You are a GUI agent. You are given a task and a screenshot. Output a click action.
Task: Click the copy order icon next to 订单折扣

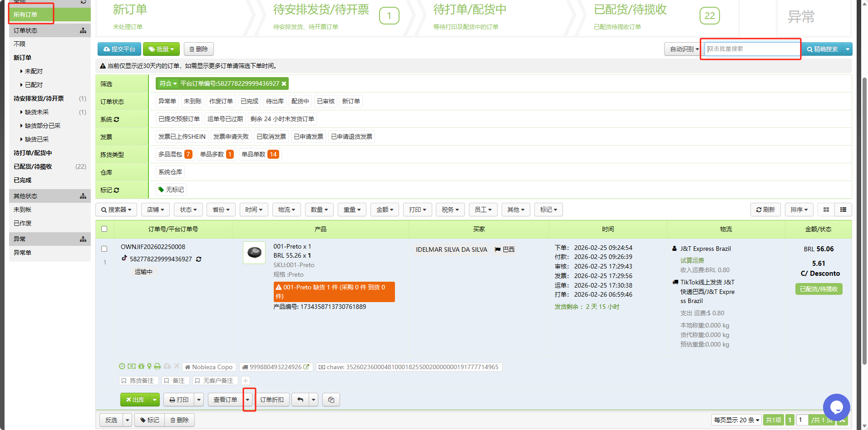click(x=331, y=400)
